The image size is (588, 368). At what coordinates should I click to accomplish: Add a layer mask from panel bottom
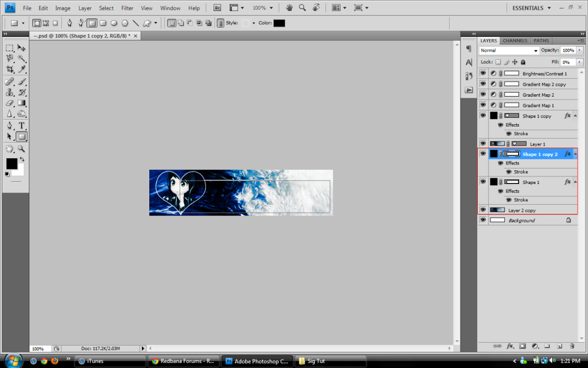(523, 346)
